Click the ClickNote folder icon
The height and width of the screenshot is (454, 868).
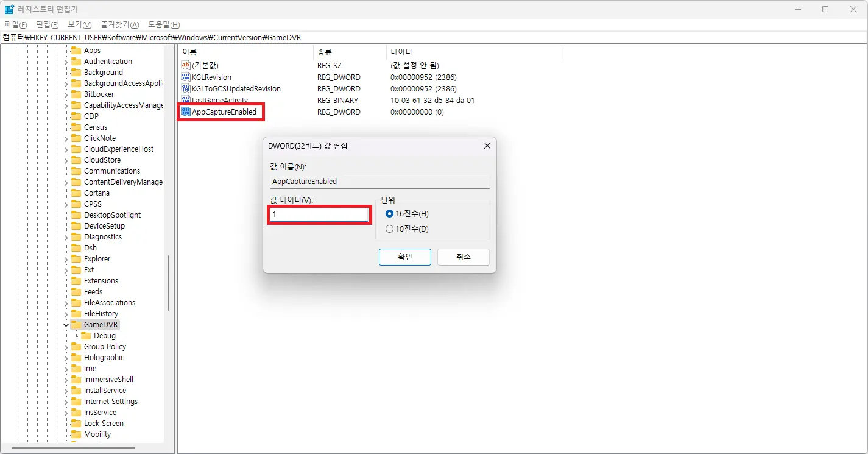(x=76, y=138)
